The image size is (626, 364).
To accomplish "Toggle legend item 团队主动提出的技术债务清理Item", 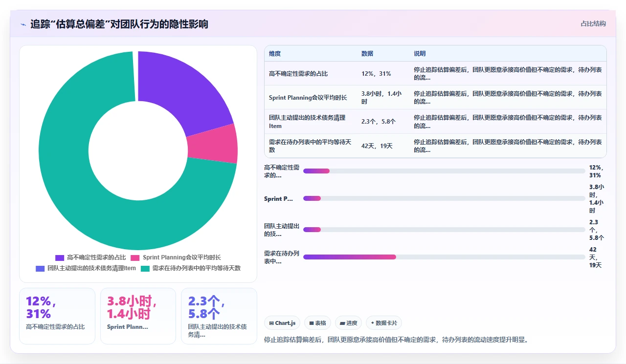I will tap(86, 268).
